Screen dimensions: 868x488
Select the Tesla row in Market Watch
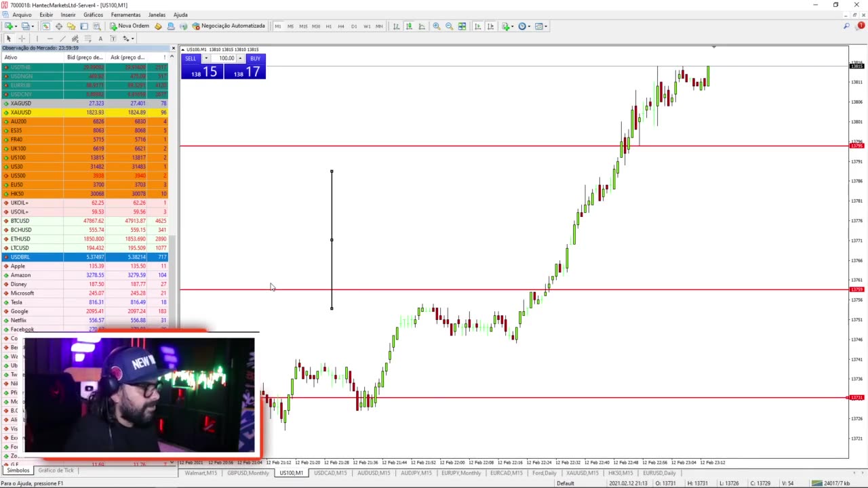pos(85,302)
